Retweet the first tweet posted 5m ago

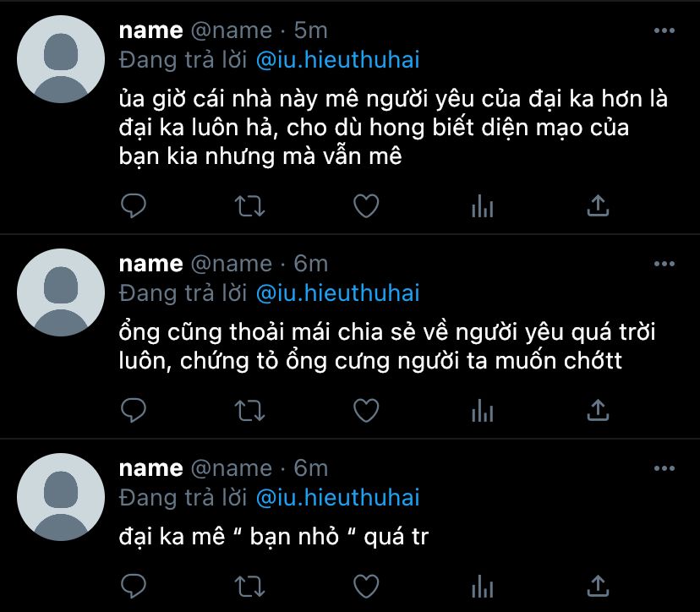click(x=249, y=206)
